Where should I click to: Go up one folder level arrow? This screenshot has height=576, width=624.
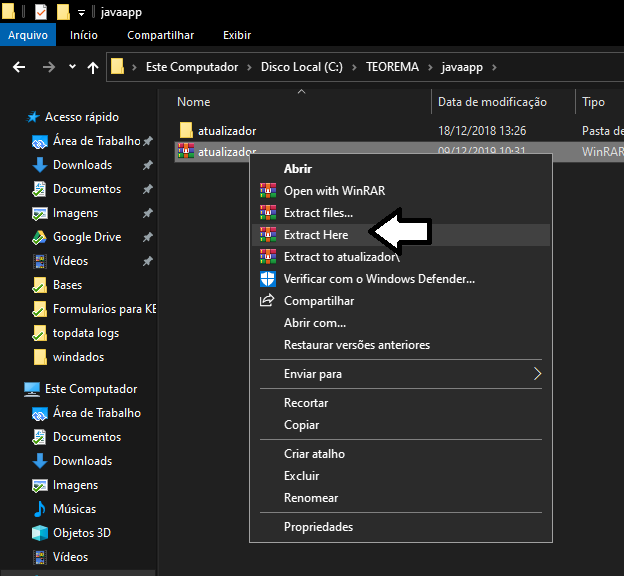(x=93, y=67)
